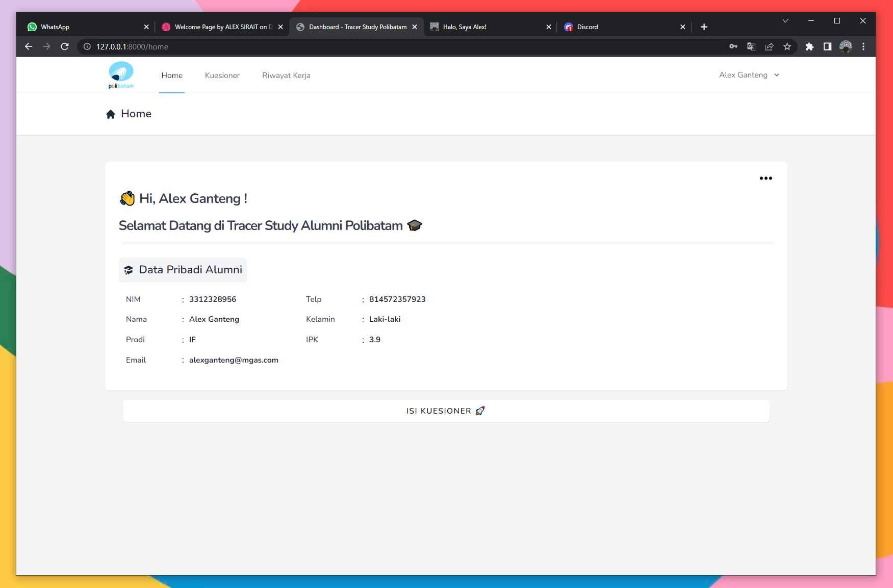The height and width of the screenshot is (588, 893).
Task: Switch to the Discord tab
Action: [x=625, y=27]
